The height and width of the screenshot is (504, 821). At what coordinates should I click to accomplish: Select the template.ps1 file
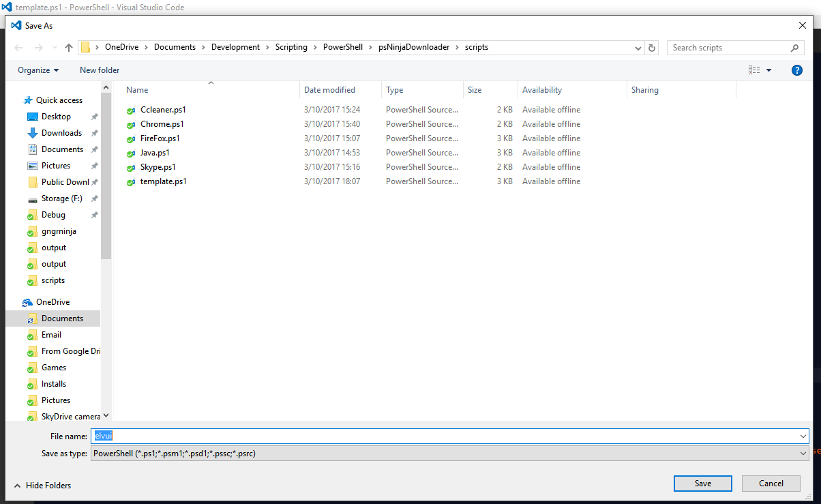coord(163,181)
